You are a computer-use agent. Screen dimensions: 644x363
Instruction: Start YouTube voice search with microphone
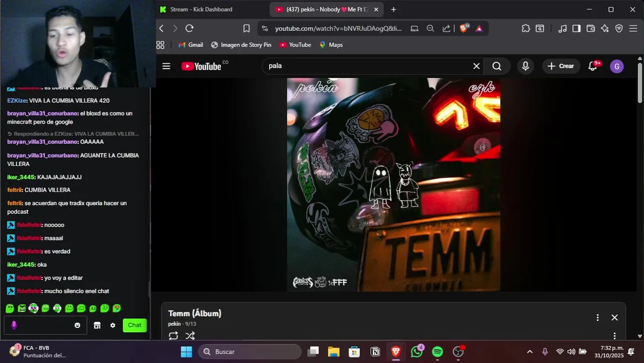pos(526,66)
